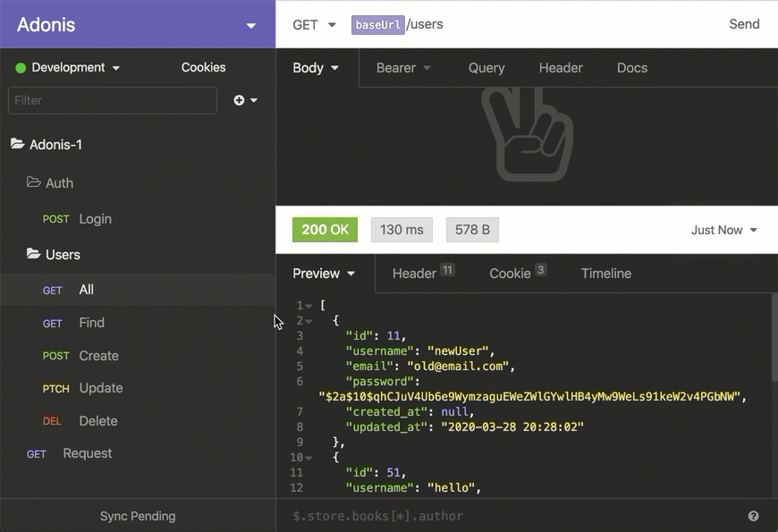Open the Adonis workspace dropdown
The width and height of the screenshot is (778, 532).
[x=251, y=25]
